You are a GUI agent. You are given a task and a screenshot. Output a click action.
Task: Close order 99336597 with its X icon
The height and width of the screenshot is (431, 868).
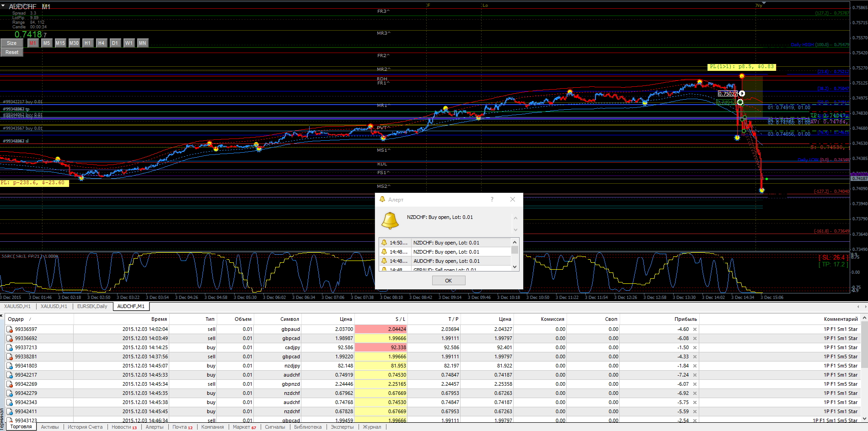[x=695, y=330]
